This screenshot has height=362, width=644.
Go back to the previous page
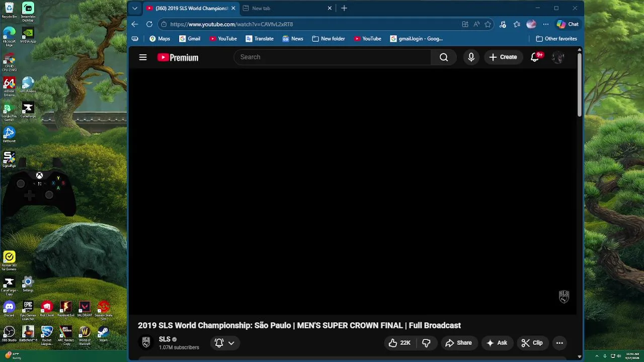[x=134, y=24]
